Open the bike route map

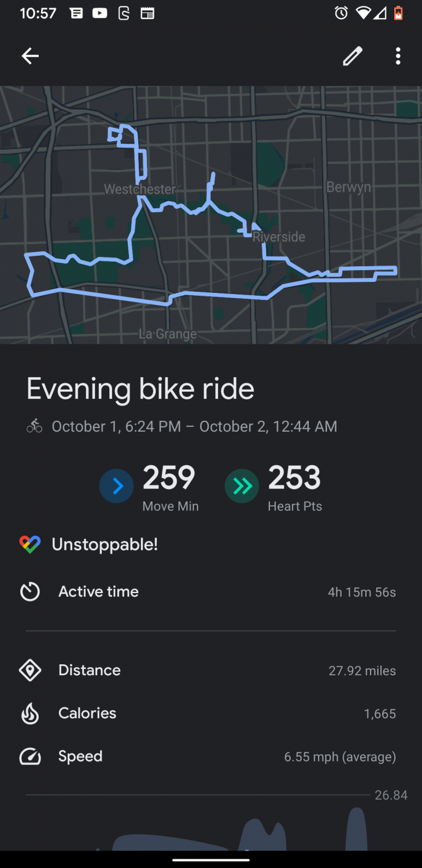211,215
